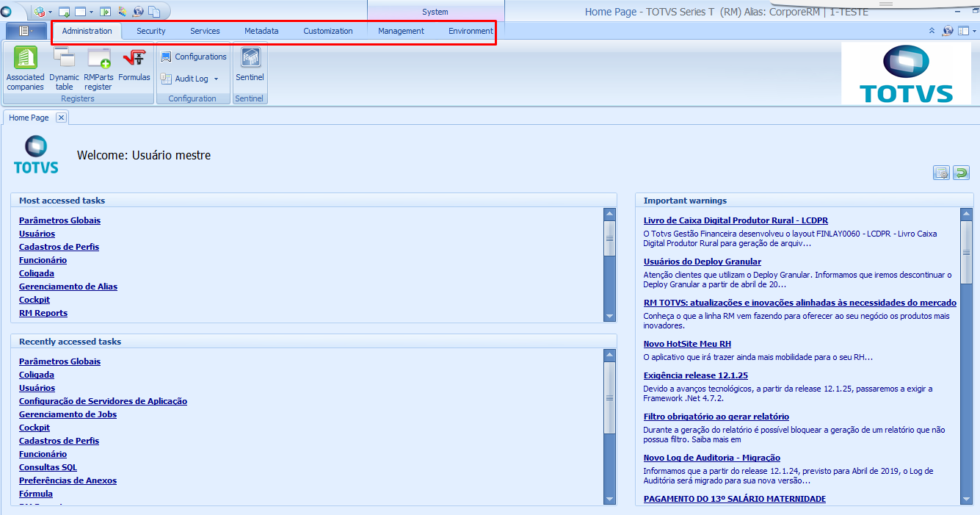This screenshot has height=515, width=980.
Task: Open Novo HotSite Meu RH warning
Action: (x=687, y=344)
